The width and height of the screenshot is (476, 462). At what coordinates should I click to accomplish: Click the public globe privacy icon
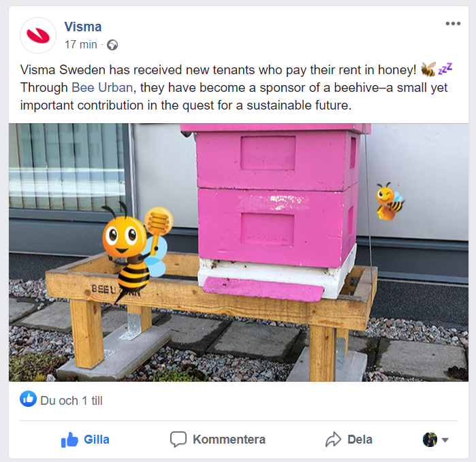[x=112, y=45]
